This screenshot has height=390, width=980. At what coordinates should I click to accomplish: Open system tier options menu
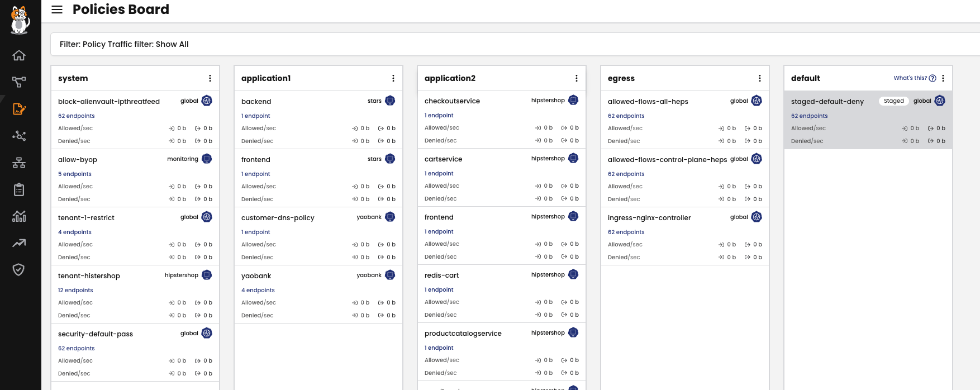coord(210,78)
